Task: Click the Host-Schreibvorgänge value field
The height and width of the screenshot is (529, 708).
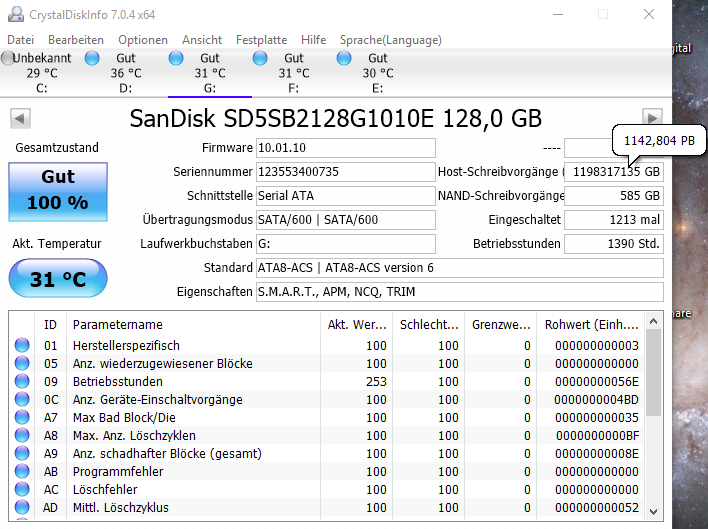Action: pyautogui.click(x=614, y=172)
